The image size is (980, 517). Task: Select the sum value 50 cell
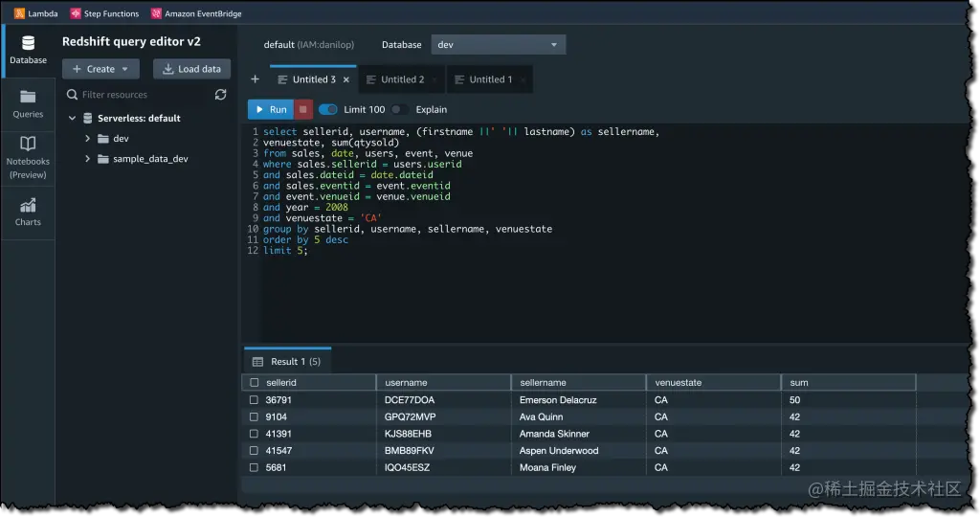tap(849, 399)
